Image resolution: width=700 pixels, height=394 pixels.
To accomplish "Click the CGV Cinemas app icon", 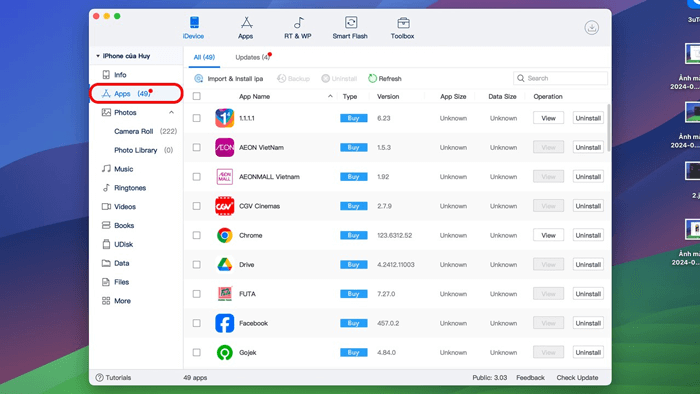I will coord(225,206).
